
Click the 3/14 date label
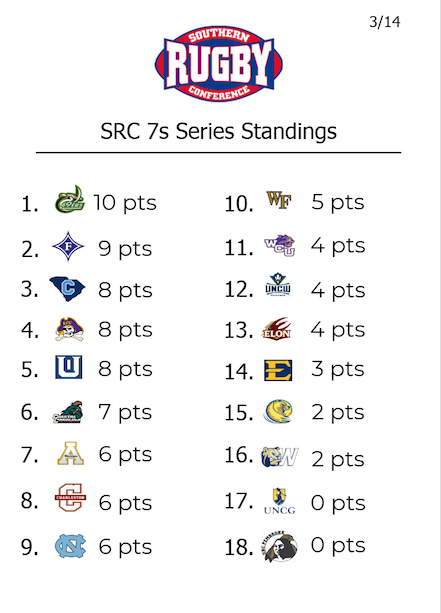[x=385, y=22]
